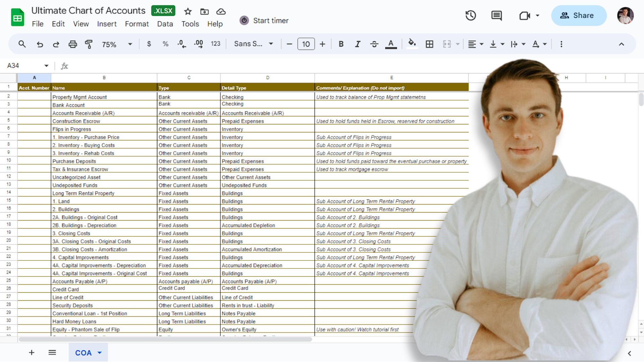Open the all sheets list icon
The width and height of the screenshot is (644, 362).
pyautogui.click(x=52, y=353)
